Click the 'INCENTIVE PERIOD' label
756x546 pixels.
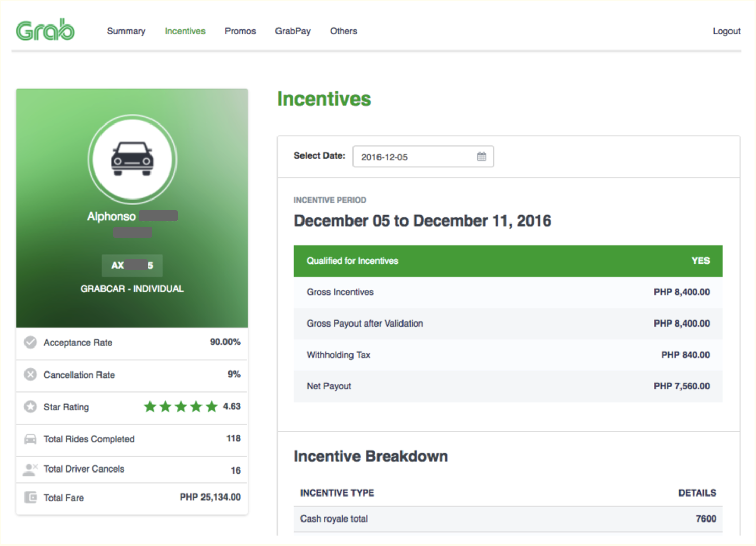point(330,200)
